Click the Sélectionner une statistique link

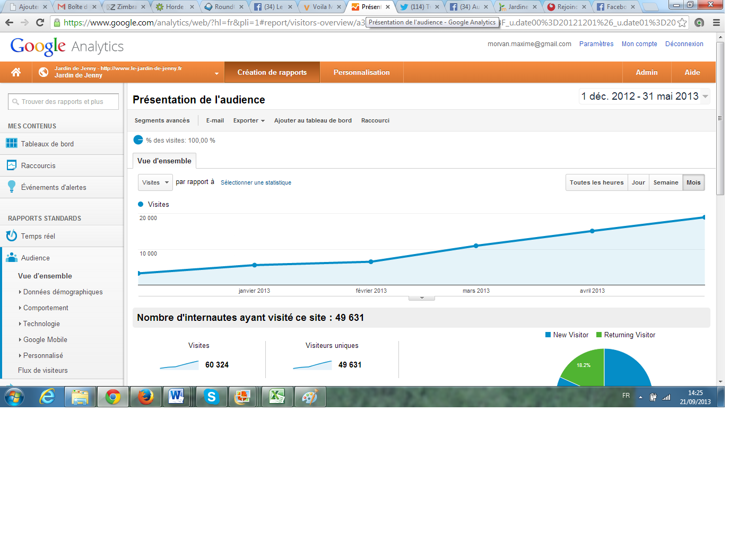click(x=256, y=182)
